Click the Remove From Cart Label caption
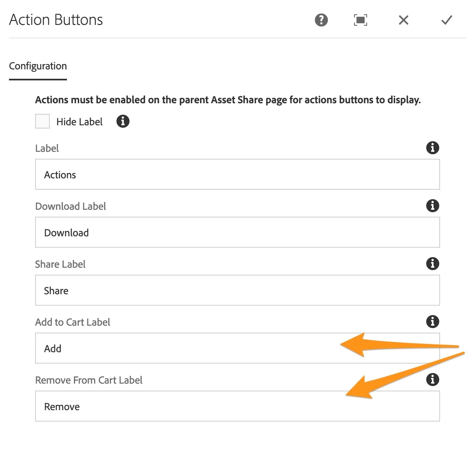The image size is (476, 453). pos(89,380)
